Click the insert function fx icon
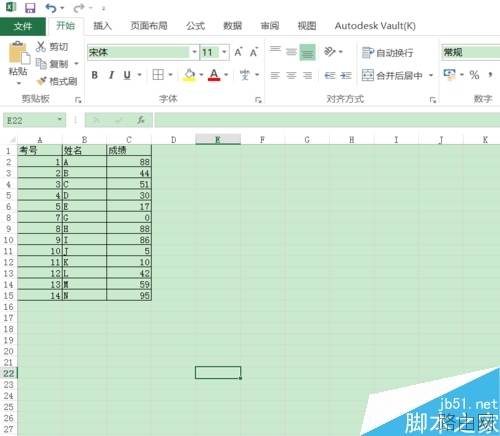The image size is (500, 436). pyautogui.click(x=141, y=120)
